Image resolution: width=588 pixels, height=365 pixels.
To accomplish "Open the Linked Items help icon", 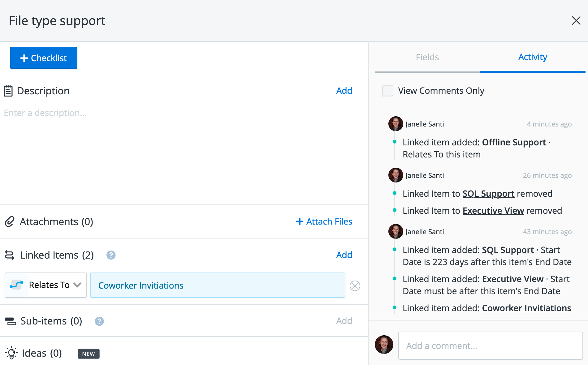I will [111, 255].
